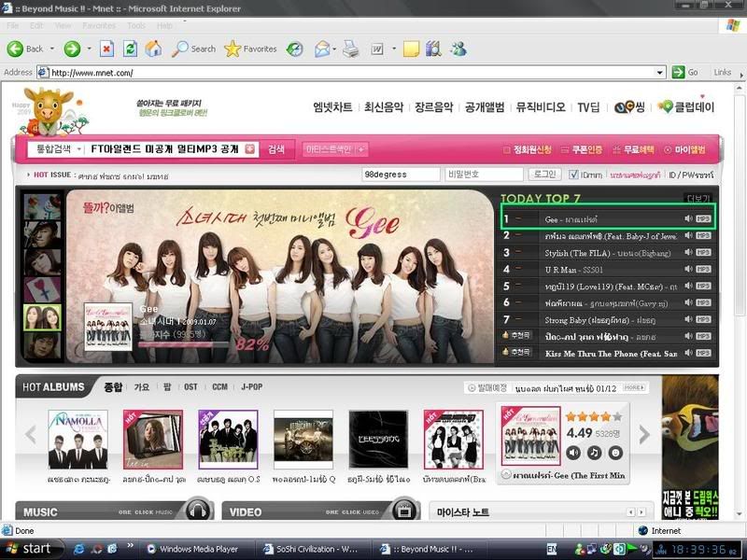Toggle the ID save checkbox beside 로그인
This screenshot has width=747, height=560.
click(x=573, y=175)
